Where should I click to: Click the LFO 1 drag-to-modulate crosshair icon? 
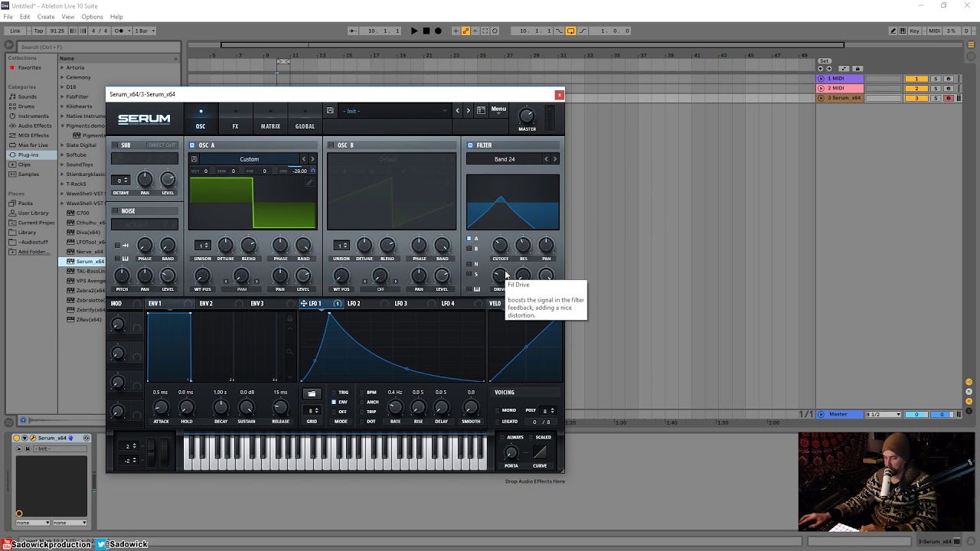coord(304,304)
